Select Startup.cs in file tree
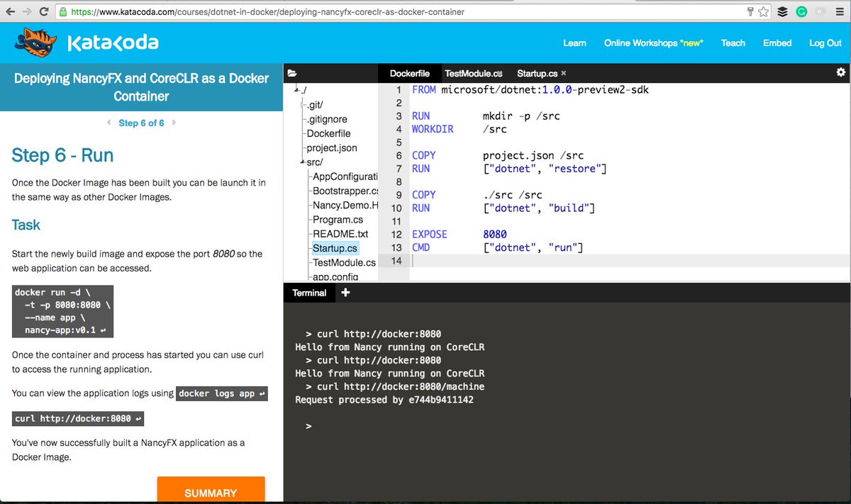Viewport: 851px width, 504px height. 335,248
